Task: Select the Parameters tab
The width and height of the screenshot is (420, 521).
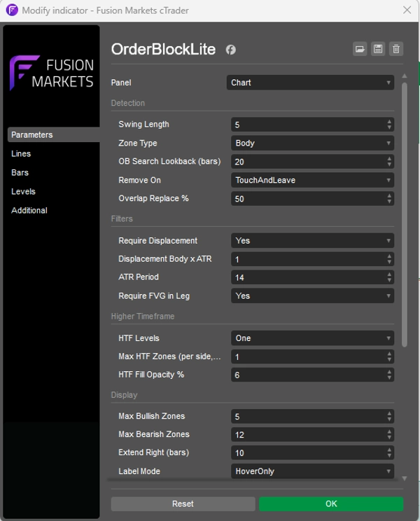Action: [53, 134]
